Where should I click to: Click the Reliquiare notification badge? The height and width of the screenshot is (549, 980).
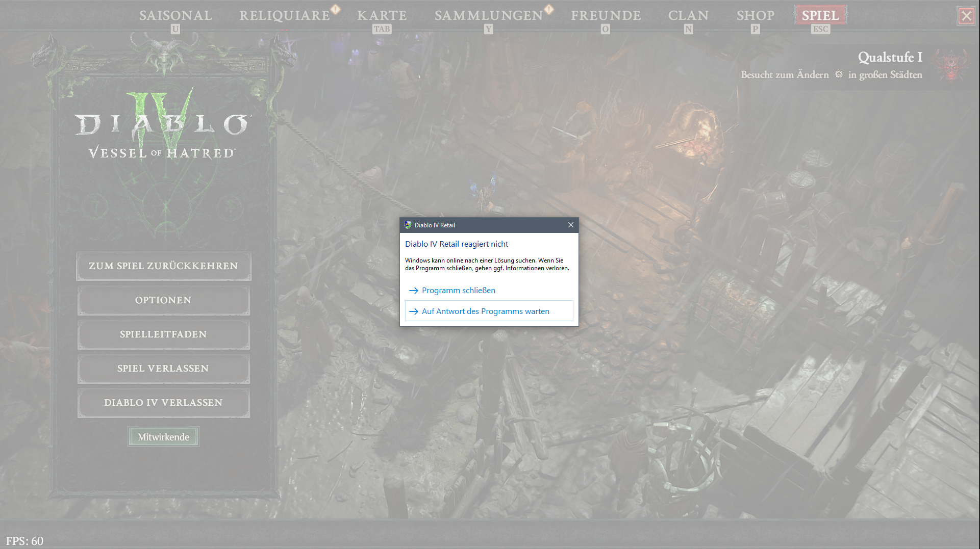coord(335,9)
